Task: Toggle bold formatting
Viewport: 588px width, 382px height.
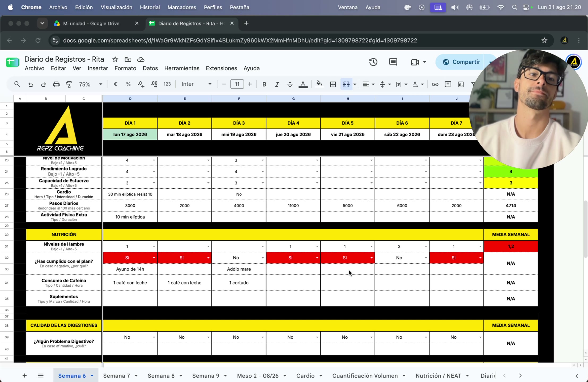Action: [x=264, y=84]
